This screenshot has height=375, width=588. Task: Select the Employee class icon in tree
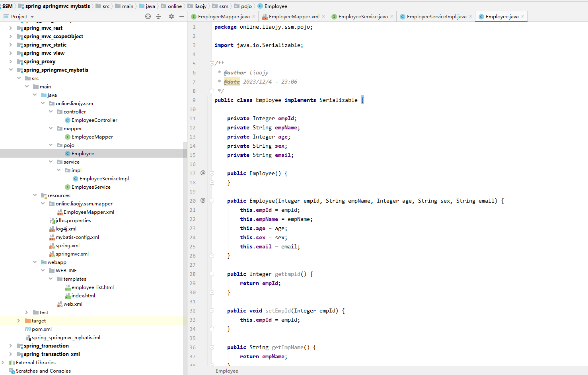pos(68,154)
